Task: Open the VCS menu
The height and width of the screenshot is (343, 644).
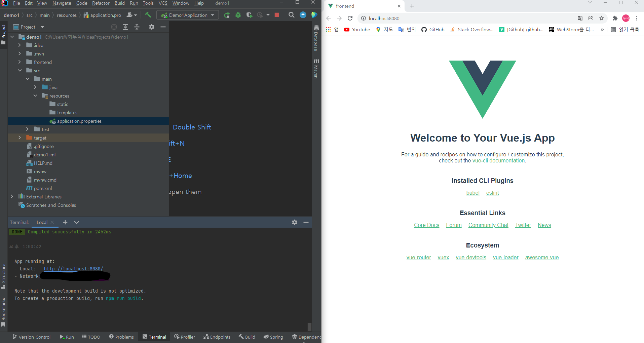Action: click(x=163, y=3)
